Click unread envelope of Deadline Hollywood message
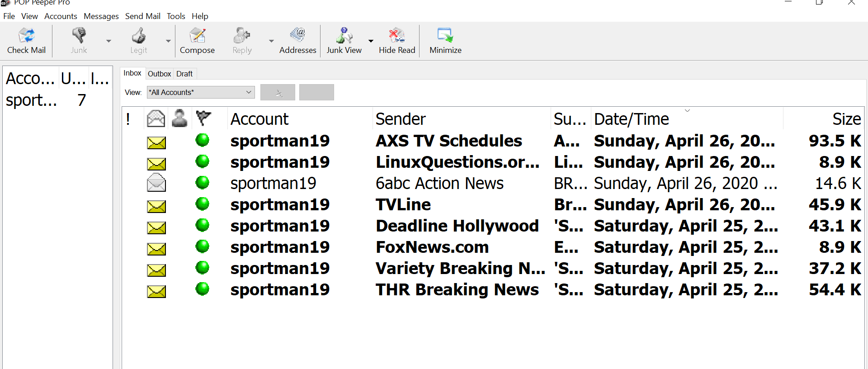868x369 pixels. [x=156, y=227]
